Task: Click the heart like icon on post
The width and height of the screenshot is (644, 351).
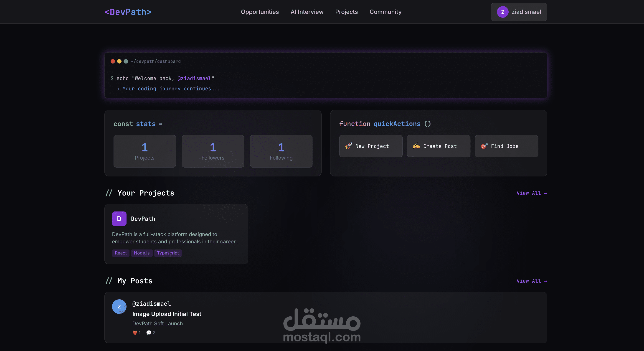Action: [135, 333]
